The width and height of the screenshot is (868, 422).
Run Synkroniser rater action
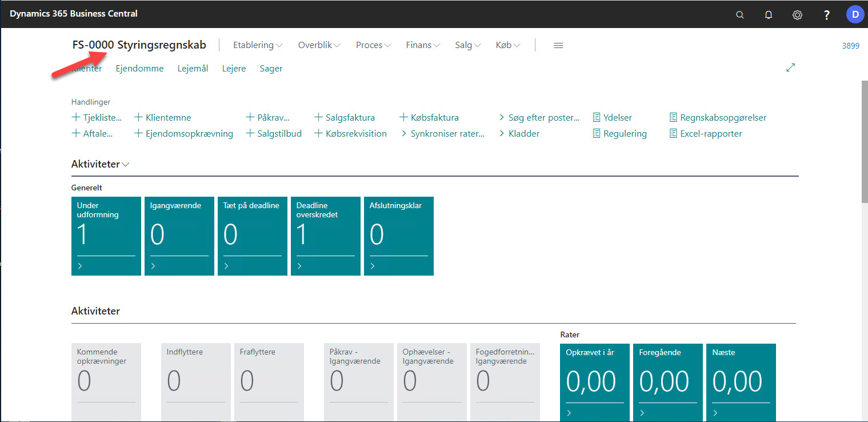pyautogui.click(x=442, y=134)
